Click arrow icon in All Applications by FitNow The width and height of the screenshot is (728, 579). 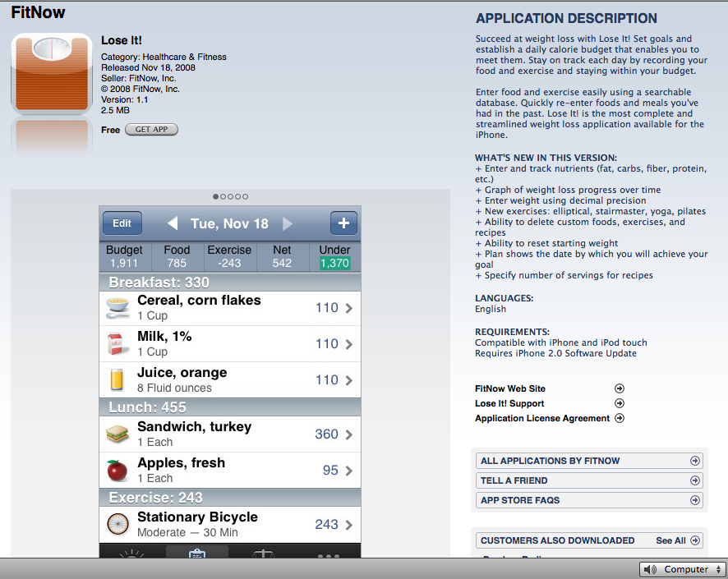(695, 461)
